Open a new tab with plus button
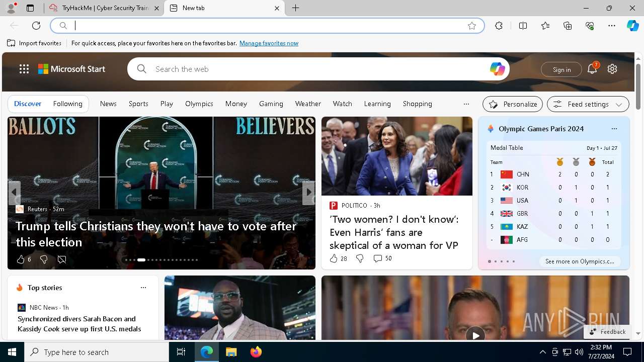 pyautogui.click(x=296, y=8)
